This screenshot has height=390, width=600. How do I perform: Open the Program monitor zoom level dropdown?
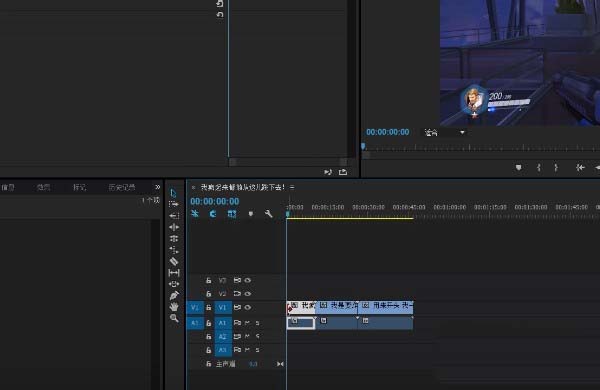(445, 132)
